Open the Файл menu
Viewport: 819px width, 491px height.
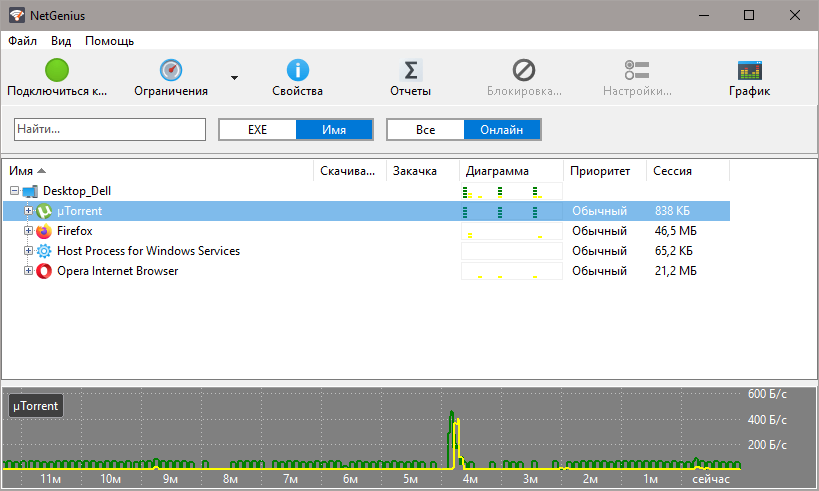[22, 41]
